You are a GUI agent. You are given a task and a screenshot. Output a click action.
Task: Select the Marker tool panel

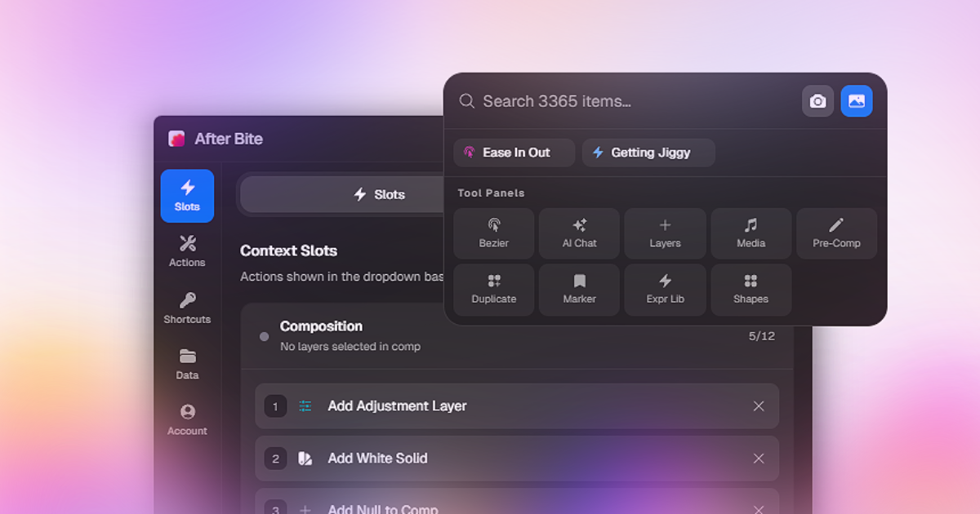[x=579, y=290]
